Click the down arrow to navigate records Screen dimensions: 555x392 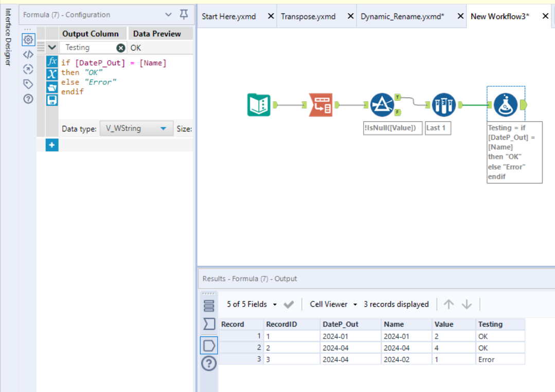click(466, 304)
